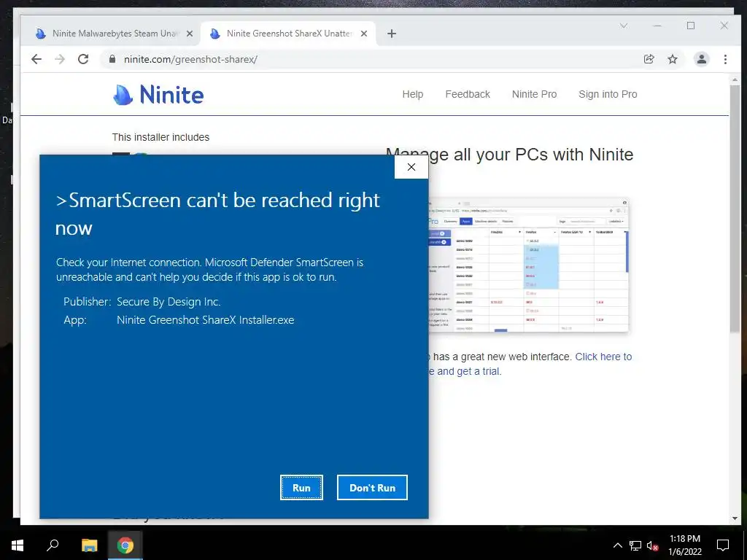Bookmark this page with the star
The width and height of the screenshot is (747, 560).
click(672, 59)
